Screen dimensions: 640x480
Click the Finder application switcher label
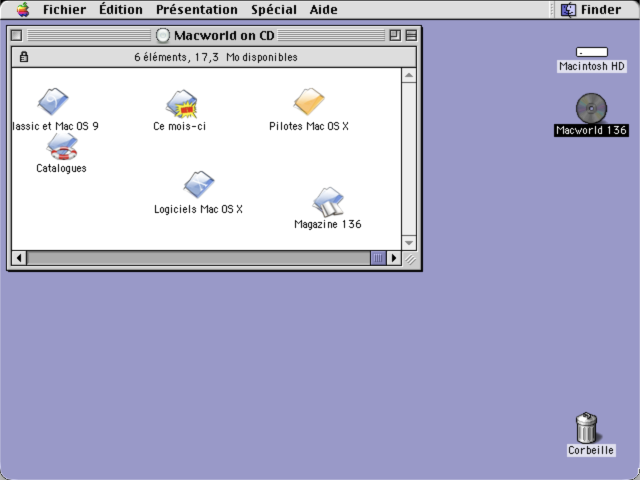coord(601,9)
